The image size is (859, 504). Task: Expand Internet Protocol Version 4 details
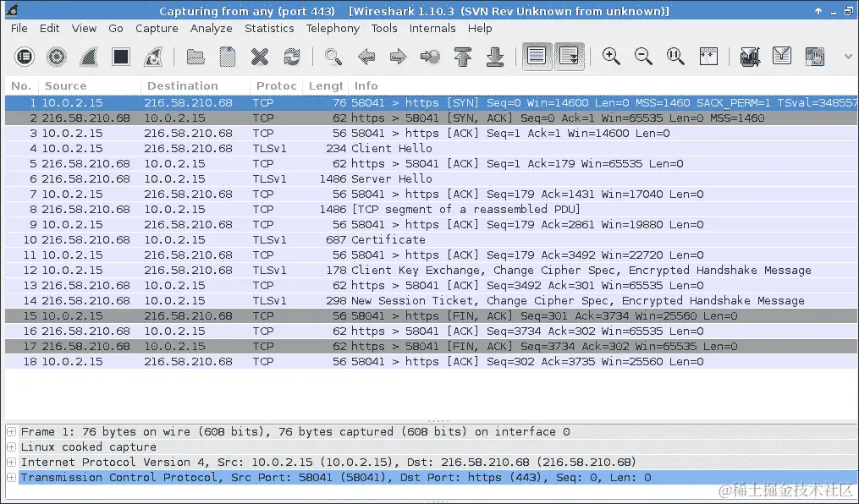point(11,463)
